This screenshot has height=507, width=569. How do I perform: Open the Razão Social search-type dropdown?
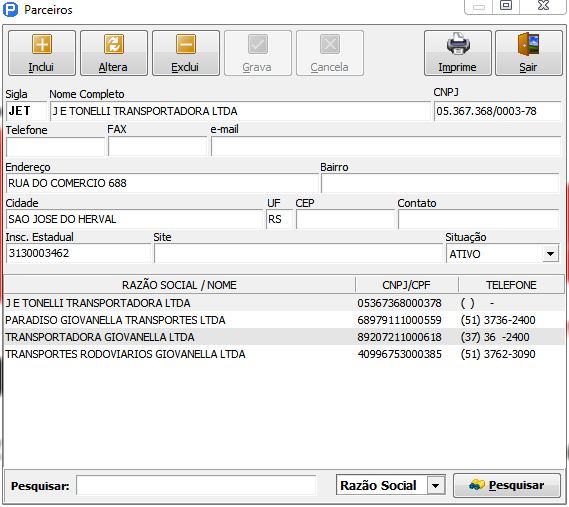[436, 485]
